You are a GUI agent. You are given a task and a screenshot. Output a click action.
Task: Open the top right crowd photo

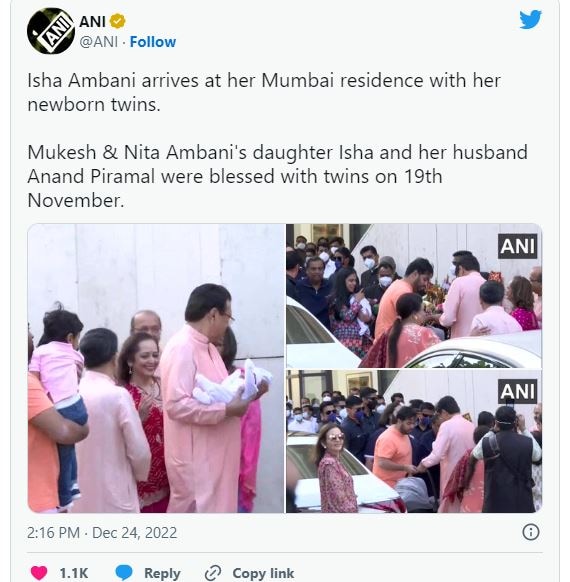(x=414, y=295)
